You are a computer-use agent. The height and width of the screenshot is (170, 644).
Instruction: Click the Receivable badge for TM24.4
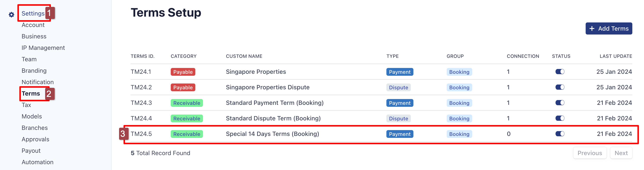(x=187, y=118)
